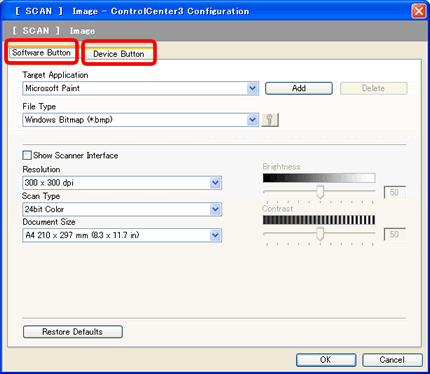The height and width of the screenshot is (374, 430).
Task: Confirm settings with OK button
Action: [326, 360]
